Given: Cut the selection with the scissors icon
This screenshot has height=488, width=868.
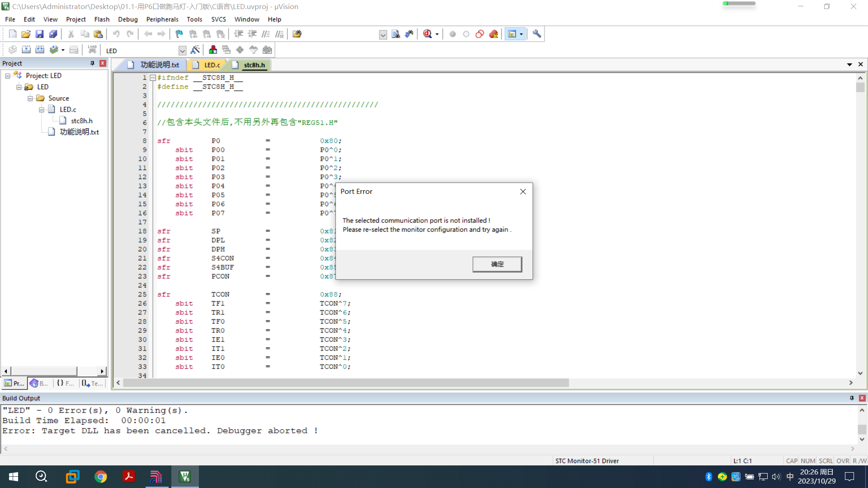Looking at the screenshot, I should [x=71, y=34].
